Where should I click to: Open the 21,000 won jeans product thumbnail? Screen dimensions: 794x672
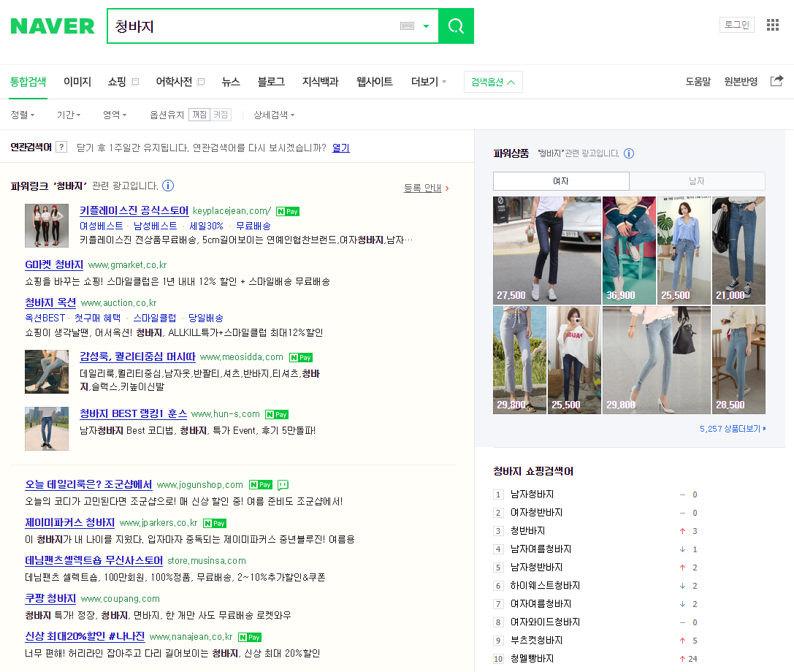pyautogui.click(x=738, y=250)
